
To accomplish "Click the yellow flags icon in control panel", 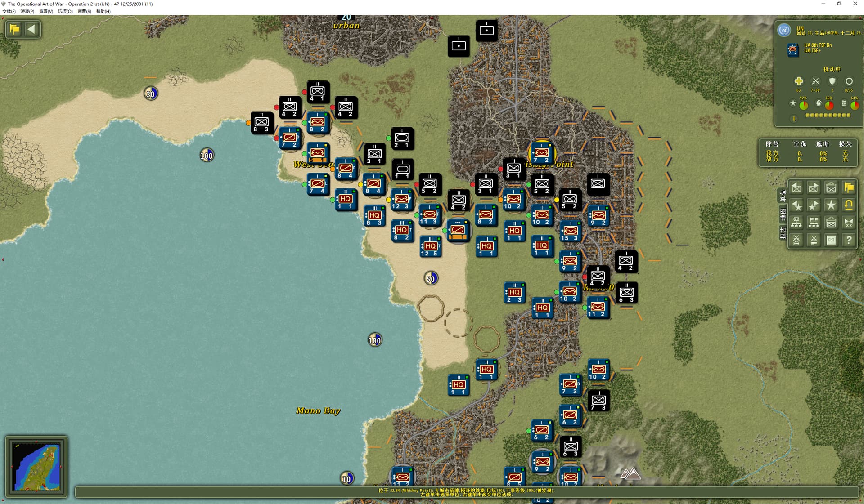I will 849,187.
